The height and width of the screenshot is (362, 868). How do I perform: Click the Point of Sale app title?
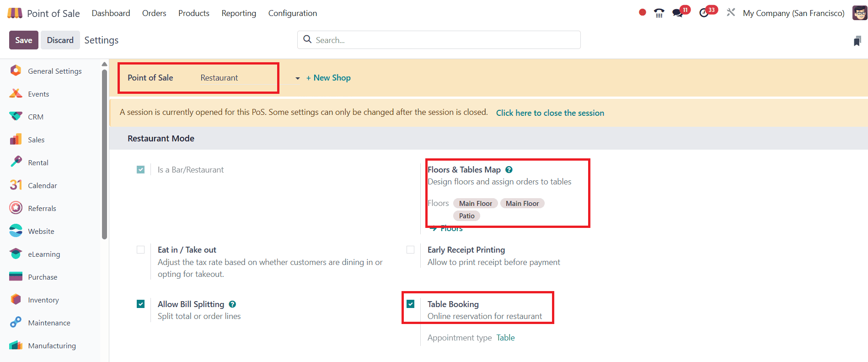coord(54,13)
